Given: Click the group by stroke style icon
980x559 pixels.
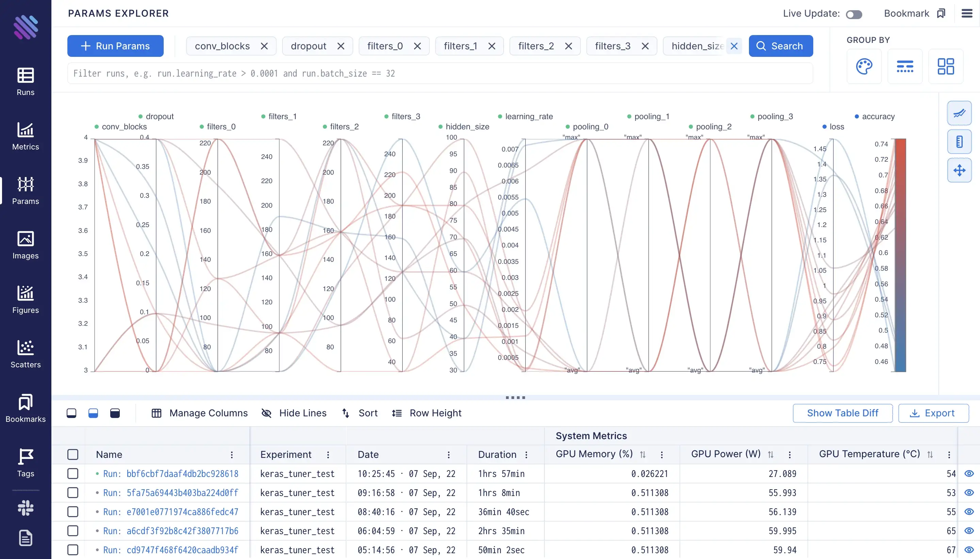Looking at the screenshot, I should click(x=905, y=66).
